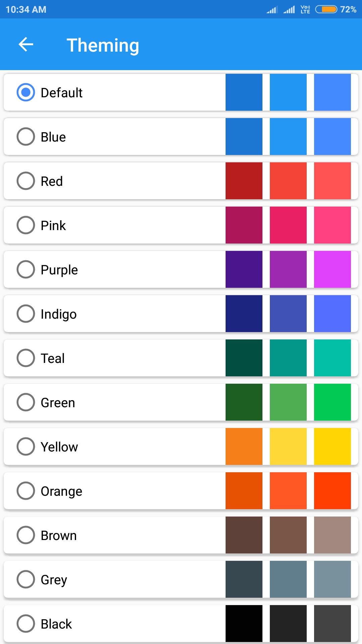The height and width of the screenshot is (644, 362).
Task: Click the dark red swatch in Red row
Action: click(x=244, y=181)
